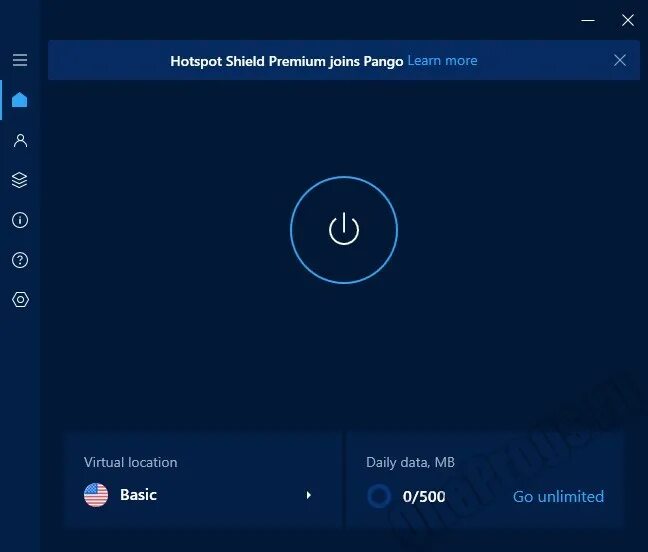Viewport: 648px width, 552px height.
Task: Click the Daily data, MB label
Action: coord(410,462)
